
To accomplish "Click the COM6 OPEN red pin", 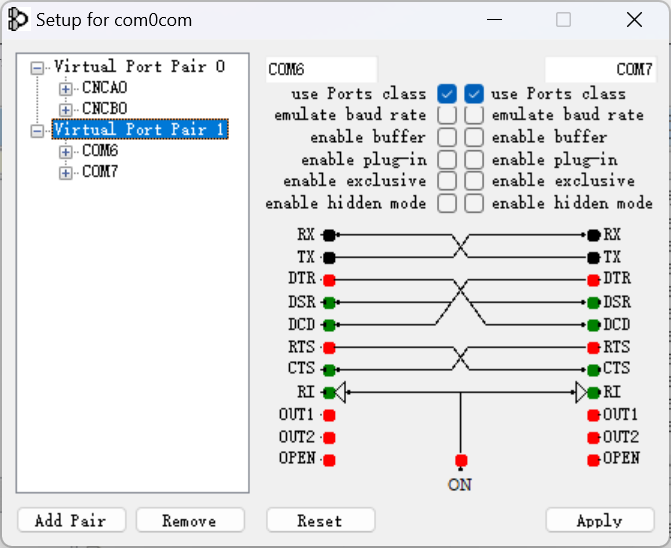I will (x=329, y=460).
